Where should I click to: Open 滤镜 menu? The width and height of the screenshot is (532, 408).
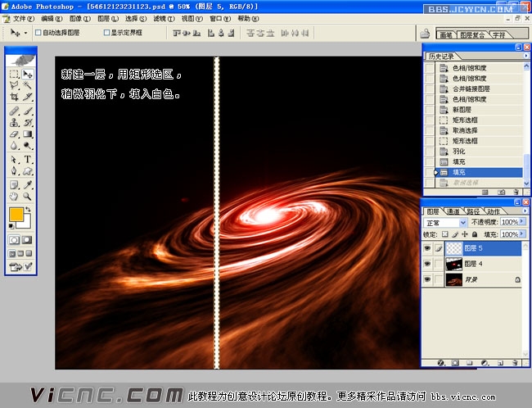tap(164, 19)
